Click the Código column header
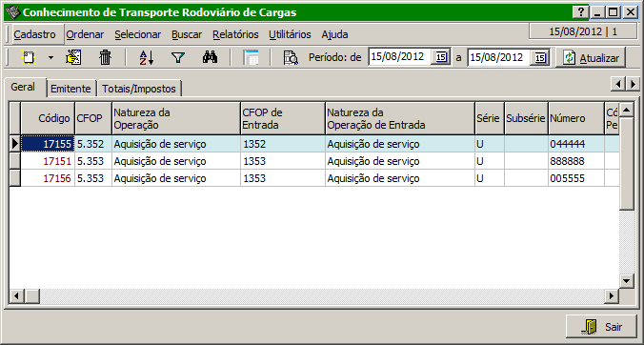Screen dimensions: 644x345 48,118
